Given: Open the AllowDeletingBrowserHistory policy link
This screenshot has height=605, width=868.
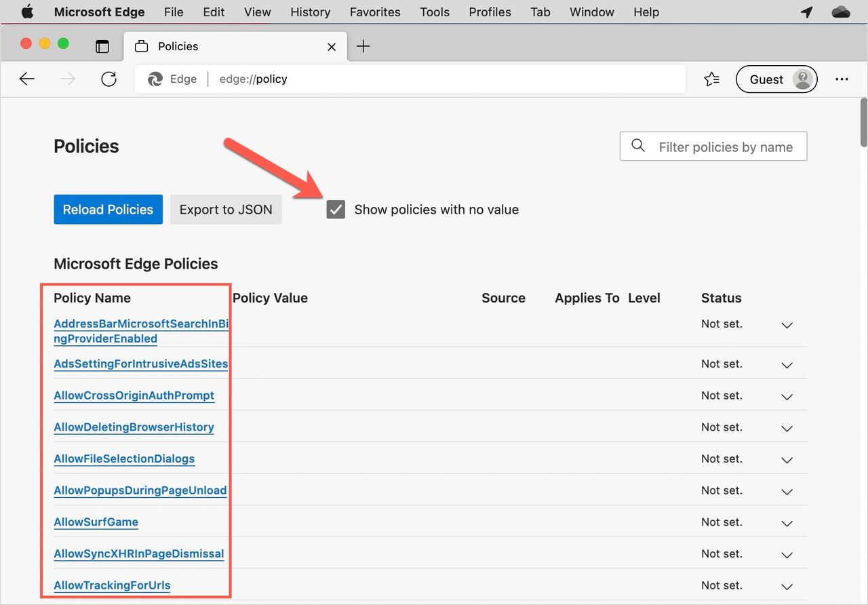Looking at the screenshot, I should coord(134,427).
